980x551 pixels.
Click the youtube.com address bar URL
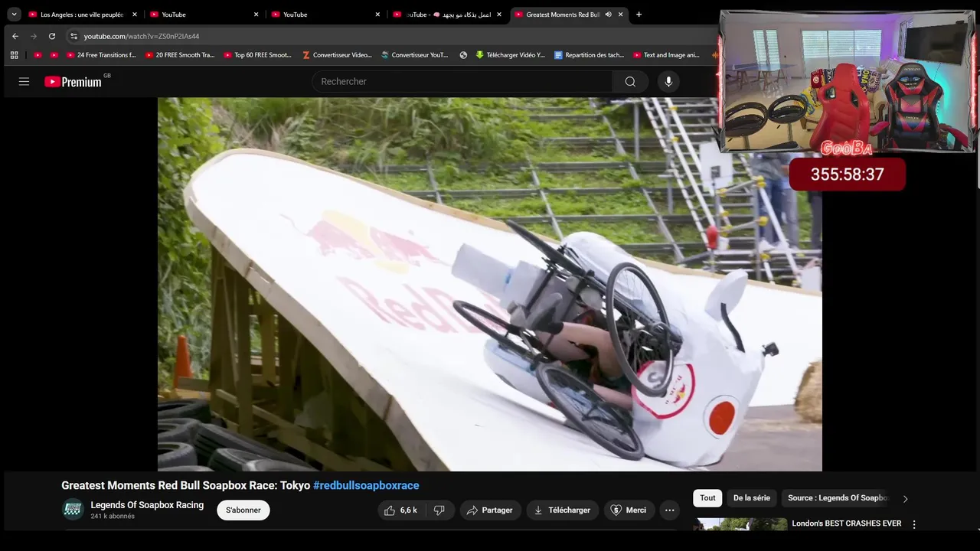(142, 36)
